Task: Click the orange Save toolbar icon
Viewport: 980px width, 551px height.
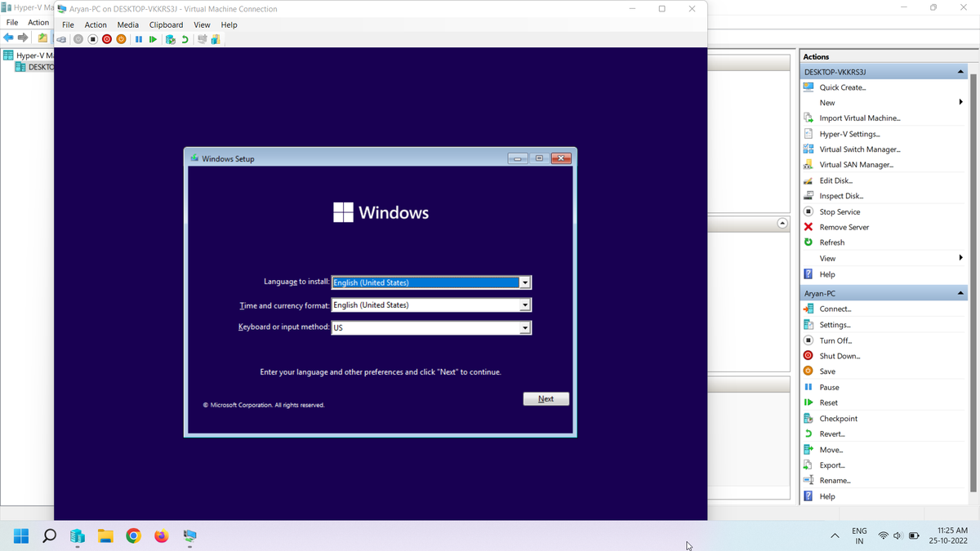Action: (121, 39)
